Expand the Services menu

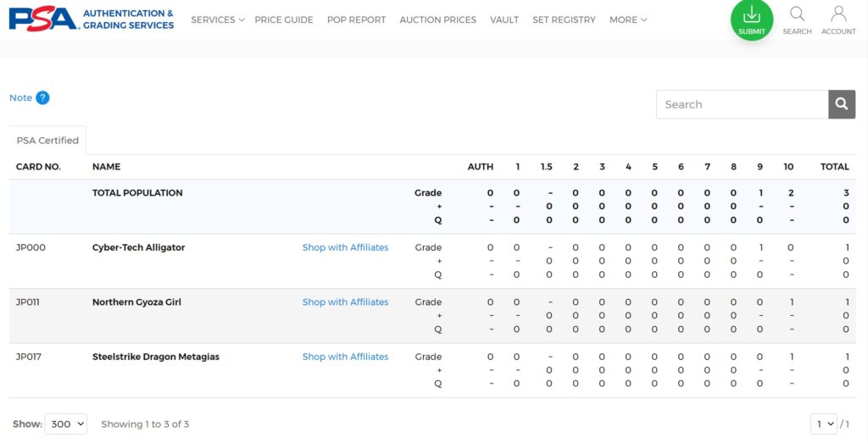218,20
